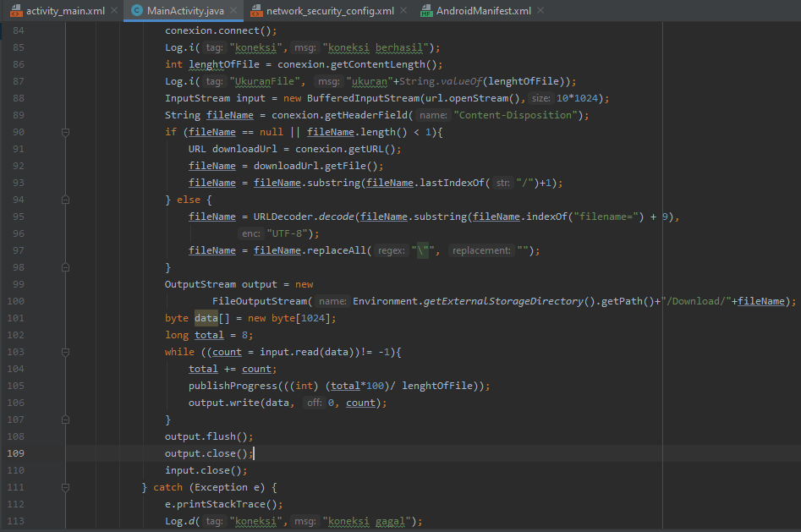Click the off: parameter hint on line 106
The width and height of the screenshot is (801, 532).
314,403
